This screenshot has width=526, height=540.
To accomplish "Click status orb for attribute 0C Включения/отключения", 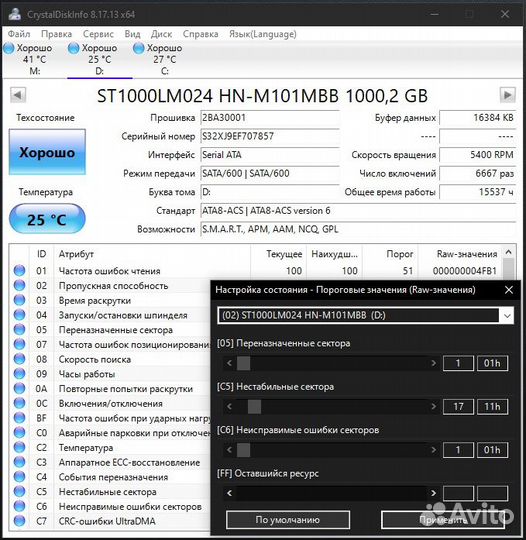I will coord(19,403).
